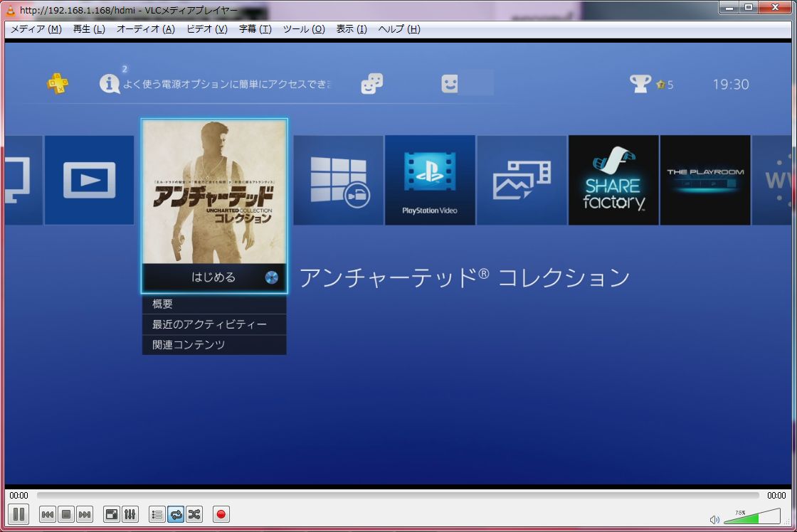Screen dimensions: 797x532
Task: Stop playback with the stop button
Action: (x=66, y=515)
